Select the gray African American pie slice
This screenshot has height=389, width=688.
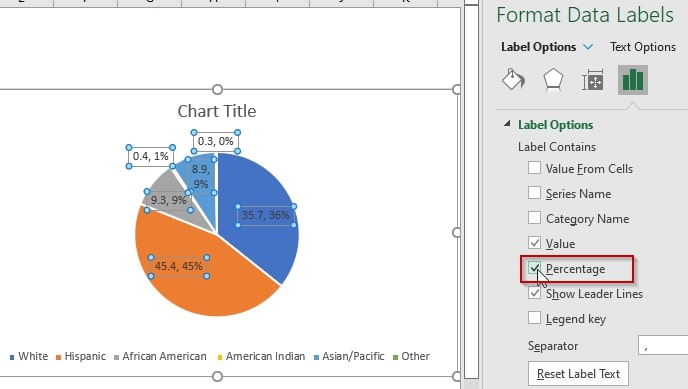(176, 186)
